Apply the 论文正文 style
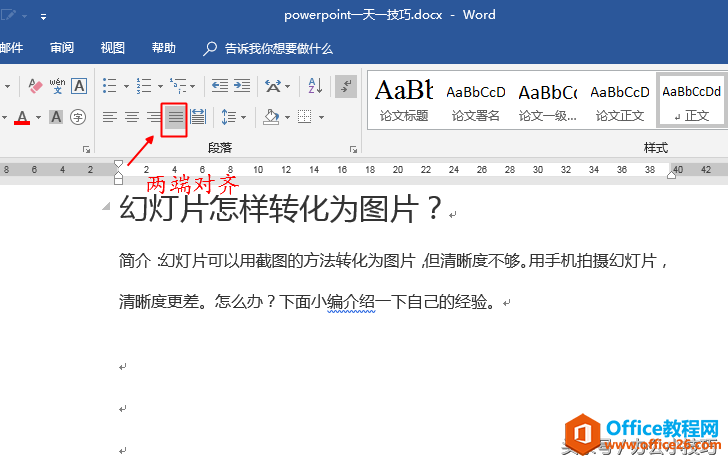The width and height of the screenshot is (728, 462). (620, 99)
